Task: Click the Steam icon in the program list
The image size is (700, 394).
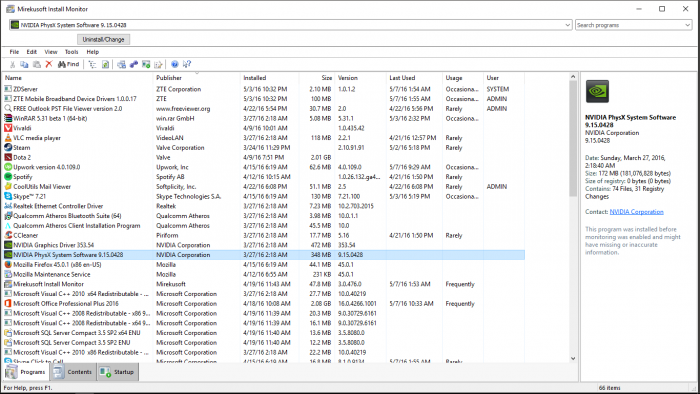Action: (8, 148)
